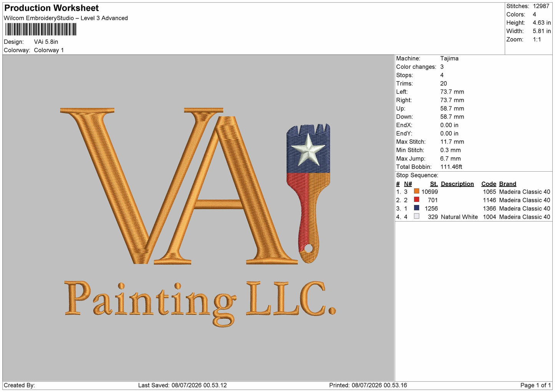The image size is (555, 392).
Task: Click the Max Jump value '6.7 mm'
Action: click(x=451, y=159)
